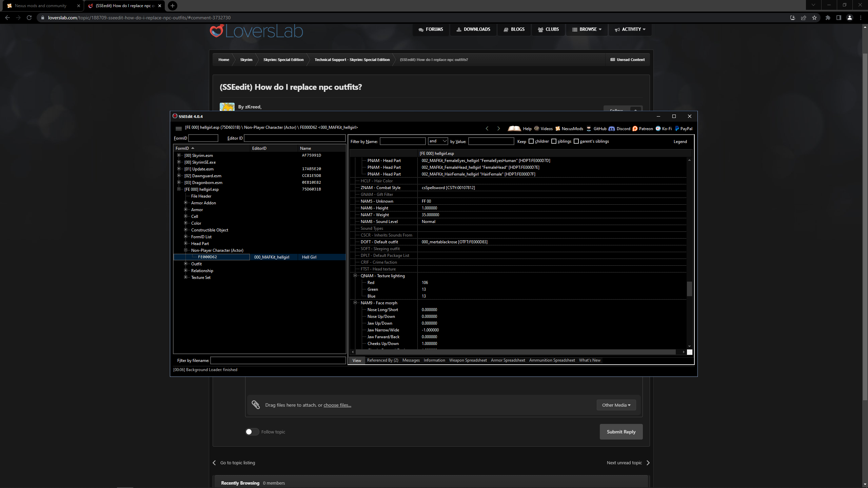Open the Discord icon link
Screen dimensions: 868x488
pos(612,128)
